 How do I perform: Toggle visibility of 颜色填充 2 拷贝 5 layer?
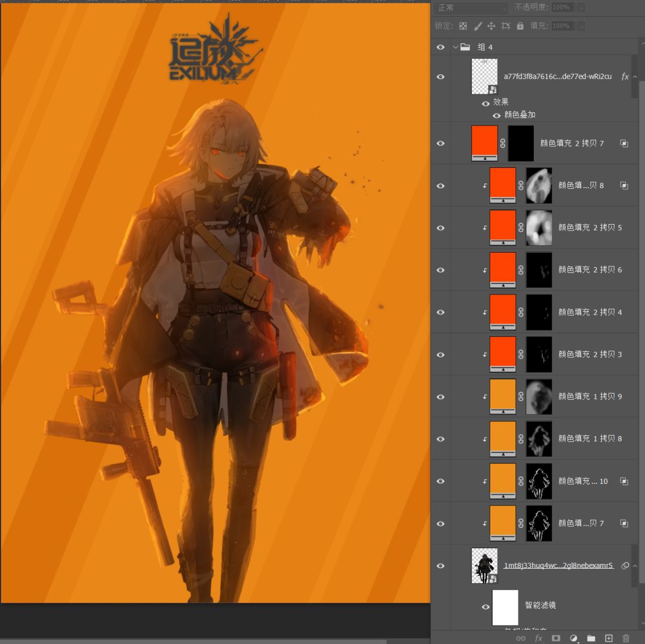coord(441,228)
